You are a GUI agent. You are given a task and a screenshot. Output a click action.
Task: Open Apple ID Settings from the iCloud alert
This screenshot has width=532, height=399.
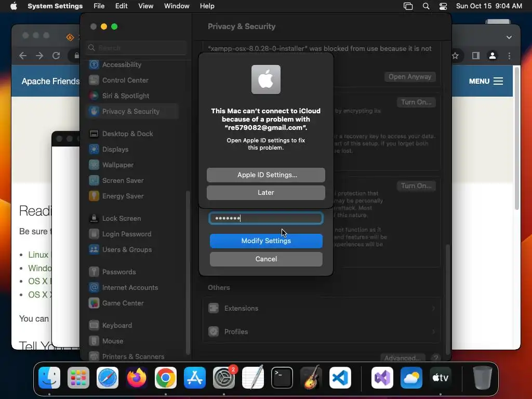[x=265, y=175]
